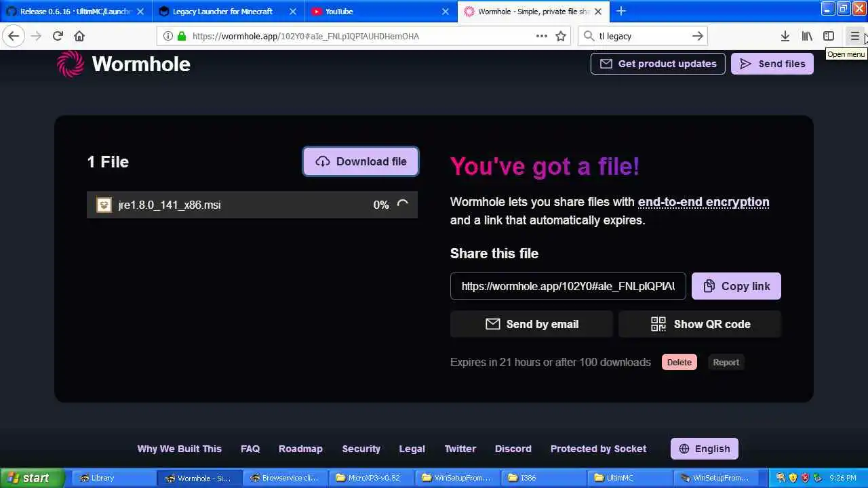Click the share link text field
Image resolution: width=868 pixels, height=488 pixels.
pos(568,286)
